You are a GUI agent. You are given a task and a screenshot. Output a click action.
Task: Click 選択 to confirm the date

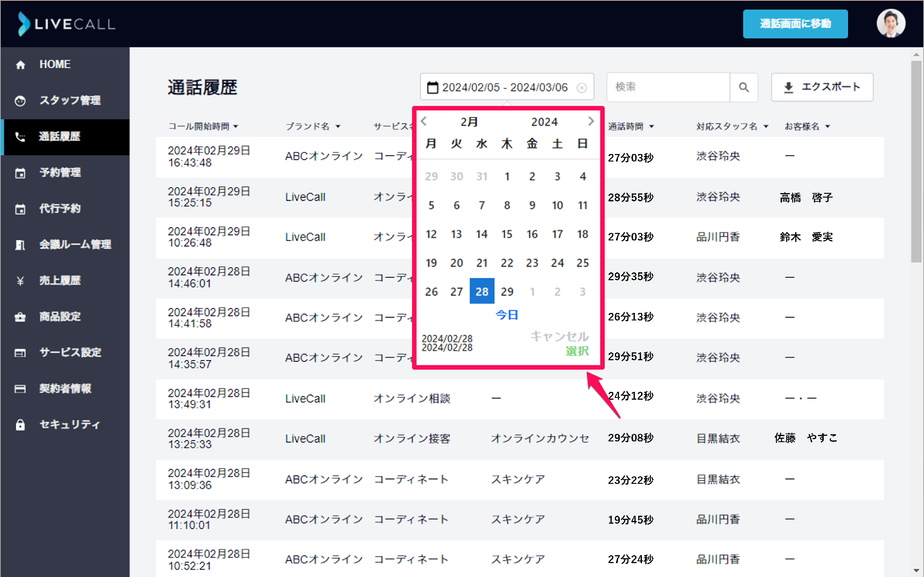pyautogui.click(x=577, y=351)
